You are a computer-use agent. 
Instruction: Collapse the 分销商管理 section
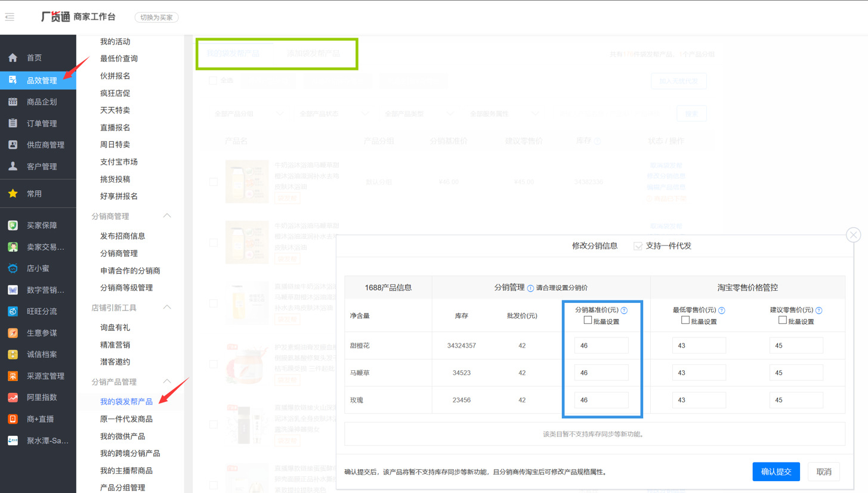pos(167,216)
